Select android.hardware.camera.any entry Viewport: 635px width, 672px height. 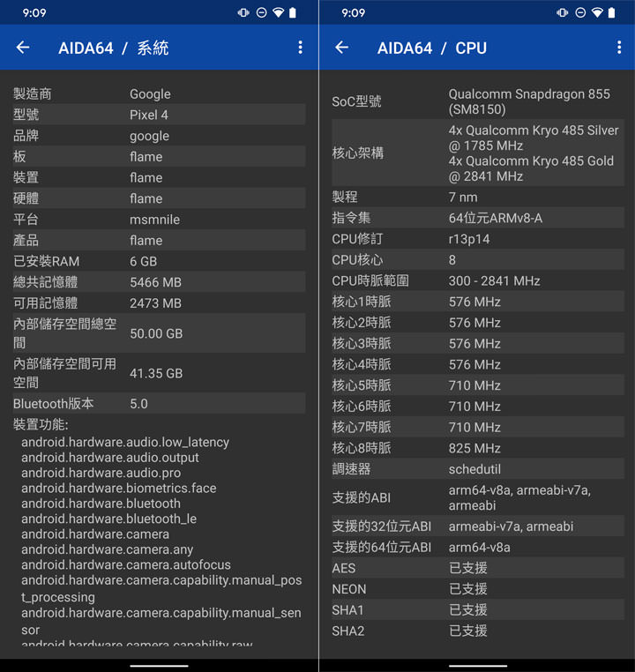pyautogui.click(x=107, y=549)
